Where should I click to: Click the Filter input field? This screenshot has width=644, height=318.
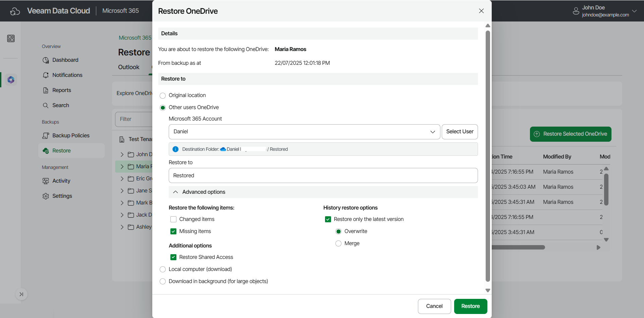134,119
